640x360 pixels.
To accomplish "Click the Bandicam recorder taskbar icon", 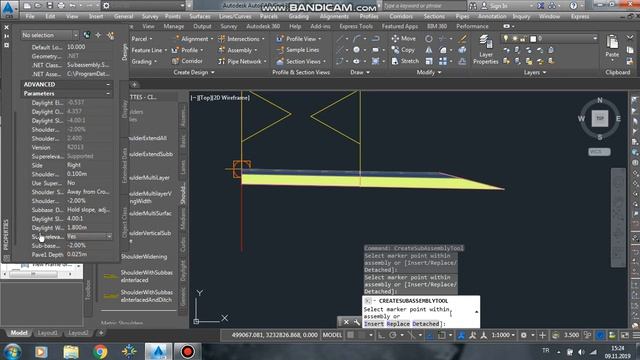I will click(187, 351).
